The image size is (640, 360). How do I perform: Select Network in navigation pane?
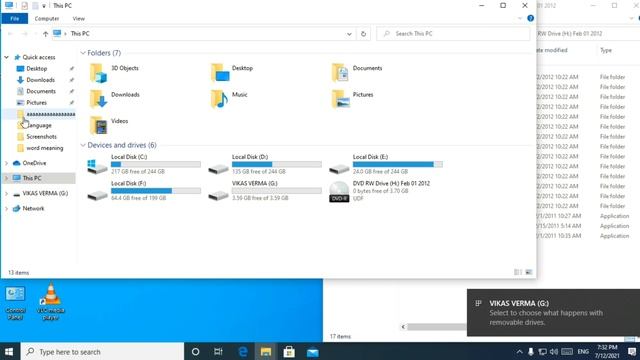pos(33,209)
